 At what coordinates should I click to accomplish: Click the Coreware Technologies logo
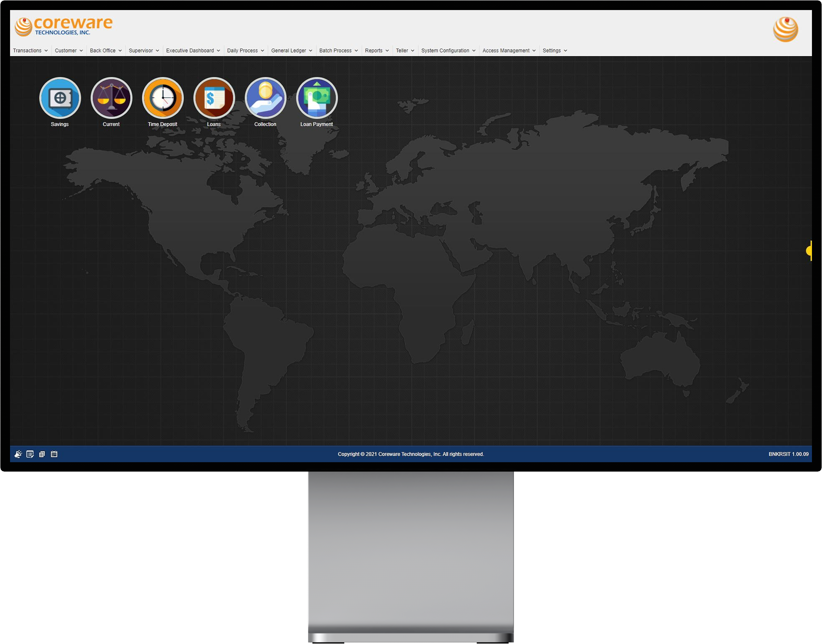coord(63,26)
